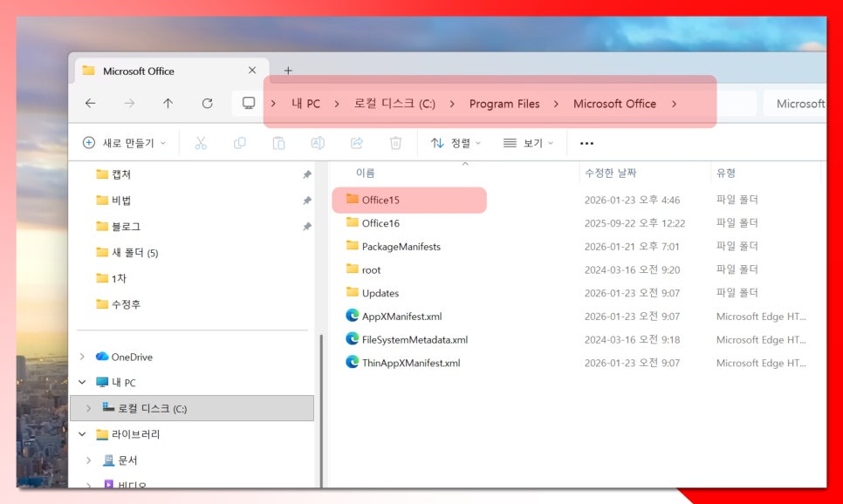Screen dimensions: 843x504
Task: Open the 보기 view dropdown
Action: point(528,143)
